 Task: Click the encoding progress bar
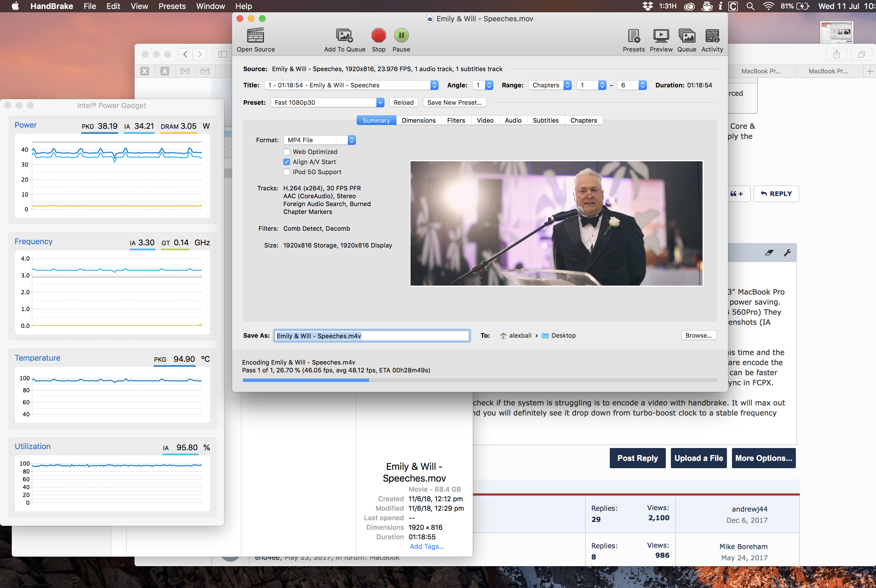pyautogui.click(x=480, y=380)
